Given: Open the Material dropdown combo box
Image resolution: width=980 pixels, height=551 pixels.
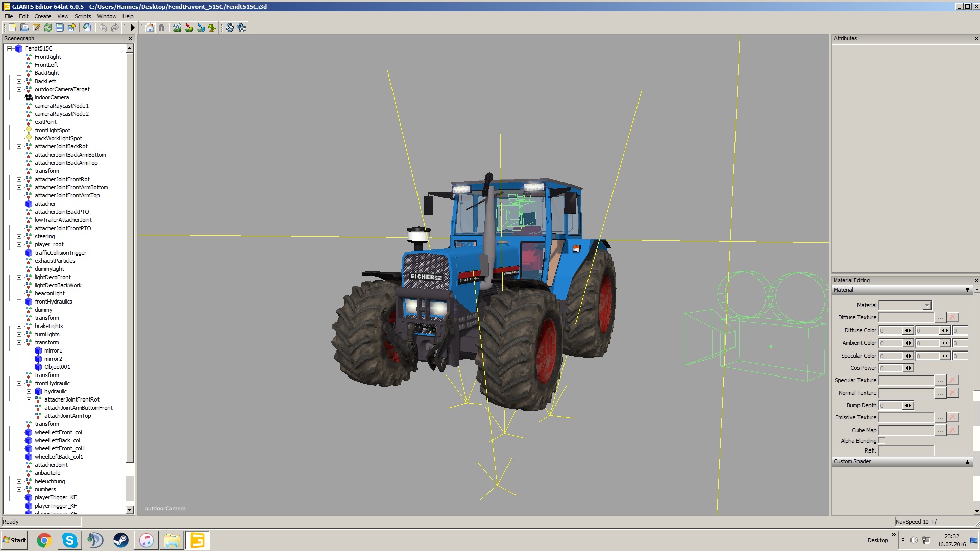Looking at the screenshot, I should 927,305.
